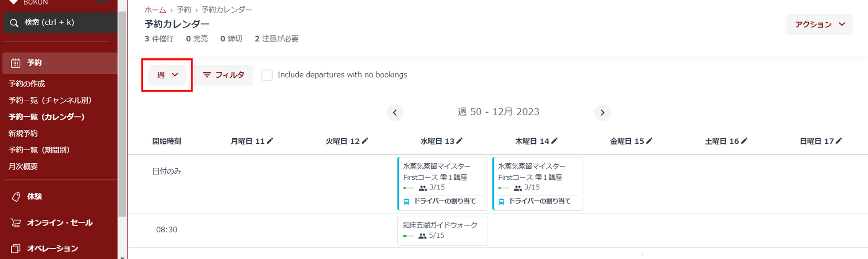Click the edit pencil beside 水曜日 13
868x259 pixels.
click(x=459, y=141)
